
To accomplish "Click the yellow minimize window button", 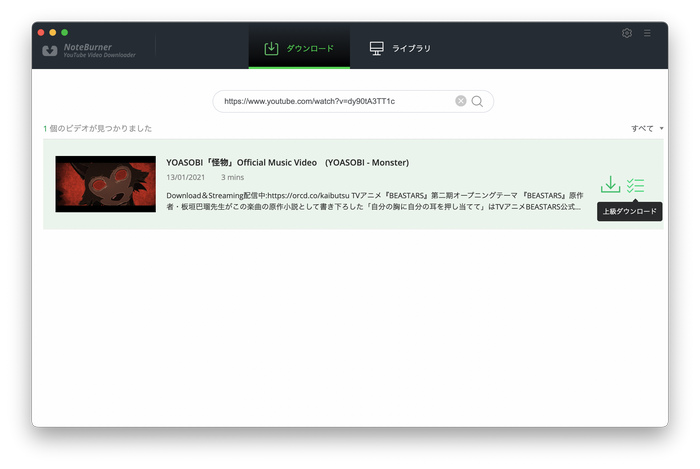I will 53,32.
